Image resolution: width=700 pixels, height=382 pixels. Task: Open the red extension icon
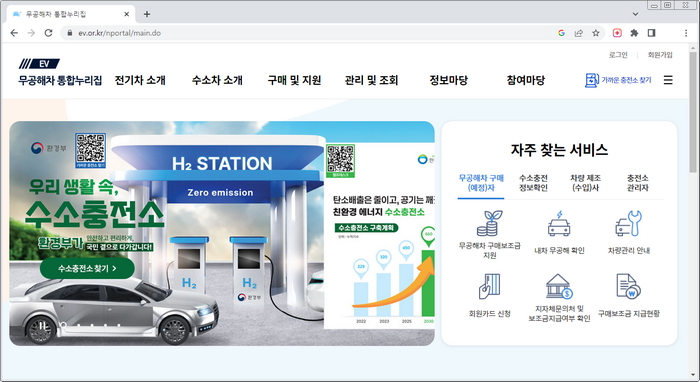click(x=617, y=33)
